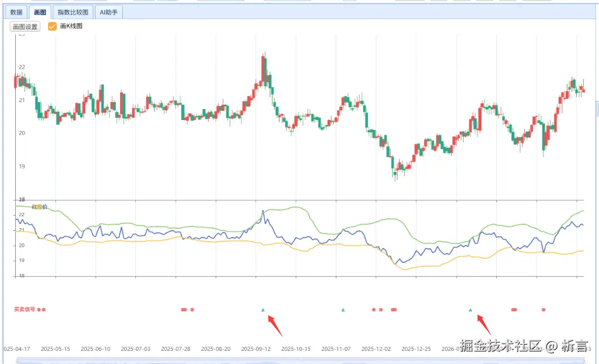Click the rightmost red sell signal dot
Viewport: 599px width, 364px height.
544,309
